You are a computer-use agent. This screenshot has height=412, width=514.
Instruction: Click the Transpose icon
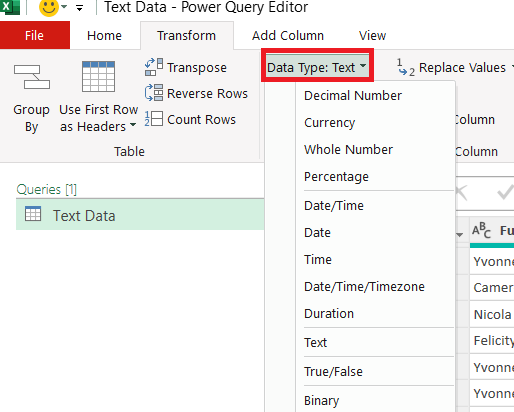point(154,67)
